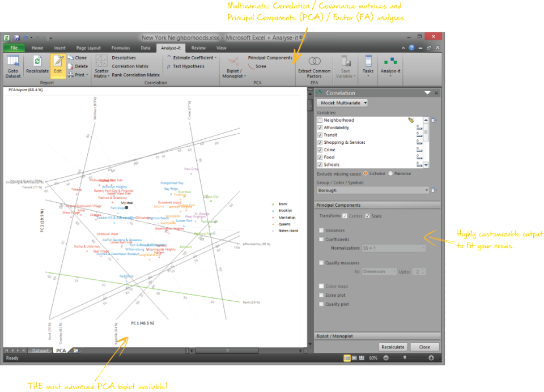Screen dimensions: 544x392
Task: Click the zoom slider handle
Action: tap(405, 357)
